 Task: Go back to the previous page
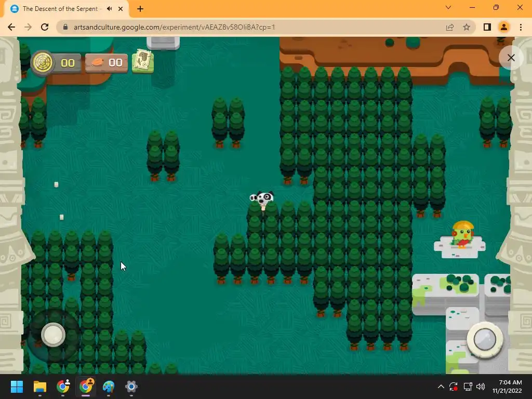pyautogui.click(x=11, y=27)
